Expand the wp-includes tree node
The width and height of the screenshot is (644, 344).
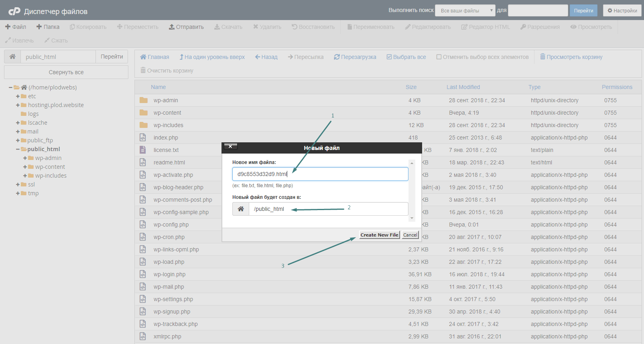[x=25, y=176]
